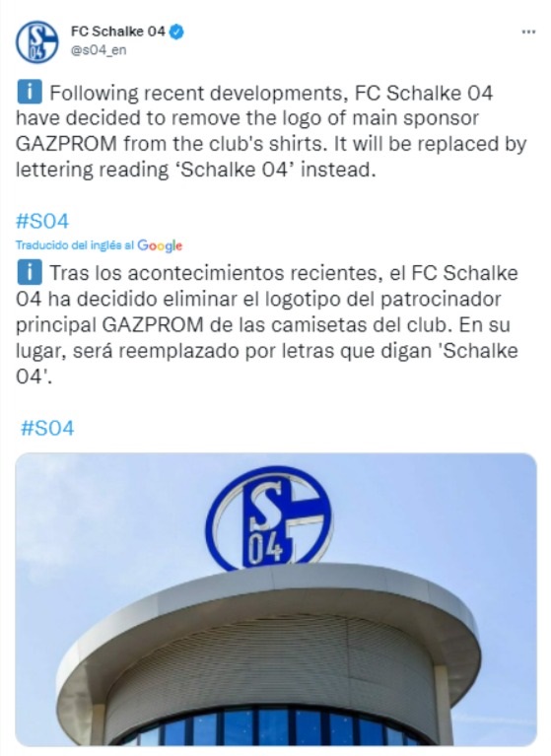Click the Google logo in translation credit

[x=160, y=245]
